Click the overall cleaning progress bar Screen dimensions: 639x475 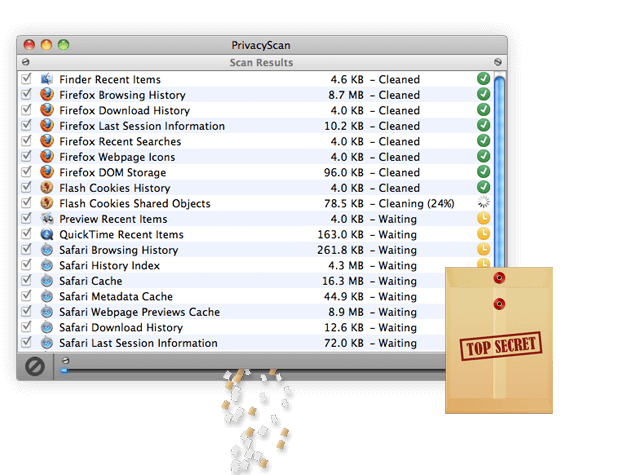(253, 370)
